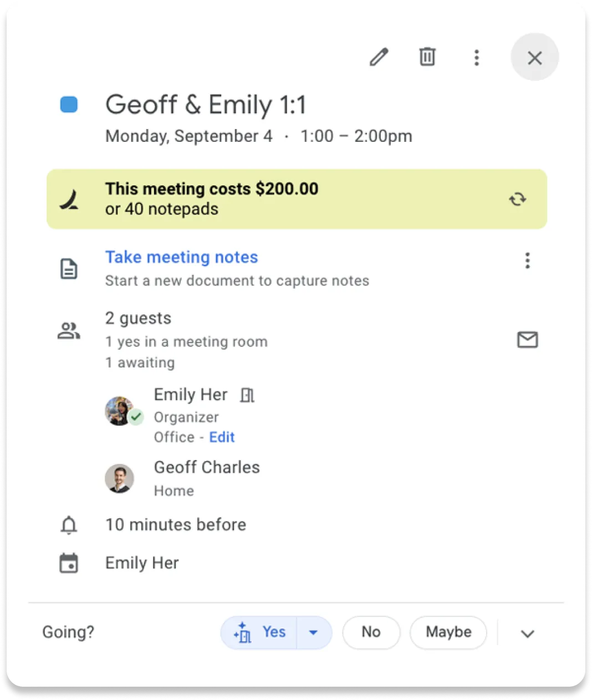Open Take meeting notes
The width and height of the screenshot is (592, 700).
[181, 257]
